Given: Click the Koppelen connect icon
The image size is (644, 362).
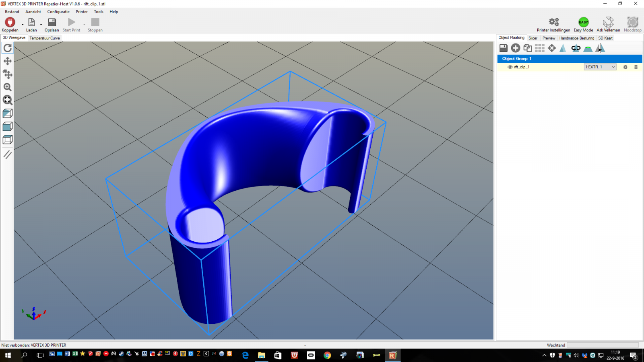Looking at the screenshot, I should tap(10, 22).
